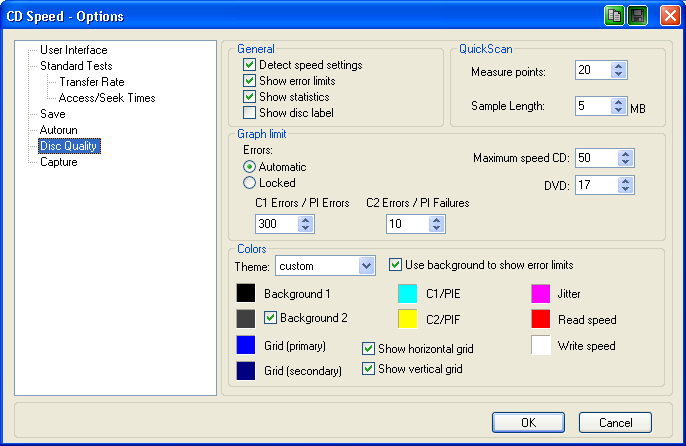This screenshot has width=686, height=446.
Task: Choose the yellow C2/PIF color swatch
Action: 408,320
